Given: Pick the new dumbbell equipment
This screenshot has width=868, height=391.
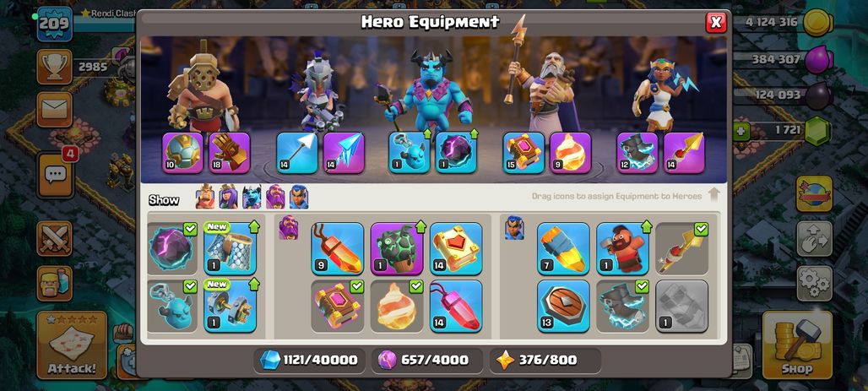Looking at the screenshot, I should tap(231, 307).
